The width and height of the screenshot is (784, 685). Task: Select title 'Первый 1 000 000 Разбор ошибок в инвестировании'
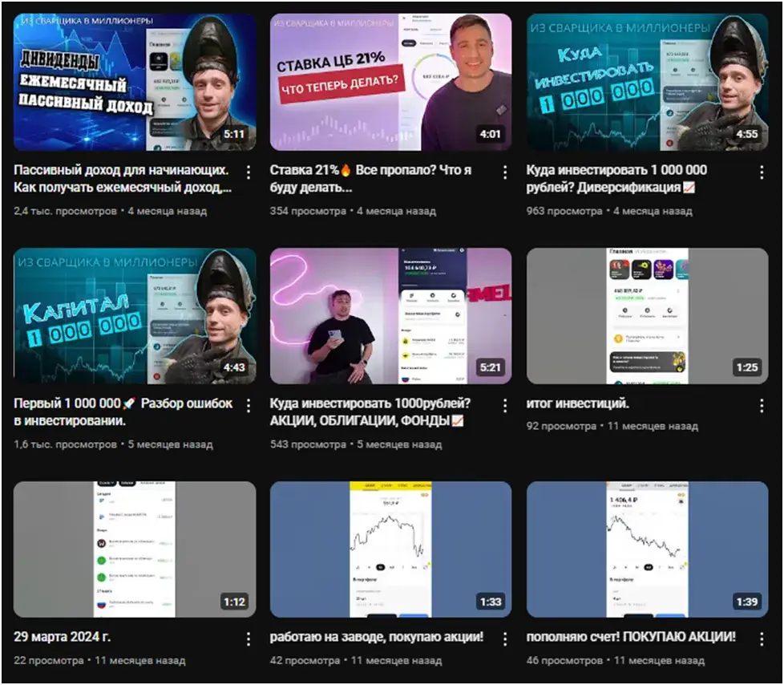pos(123,411)
